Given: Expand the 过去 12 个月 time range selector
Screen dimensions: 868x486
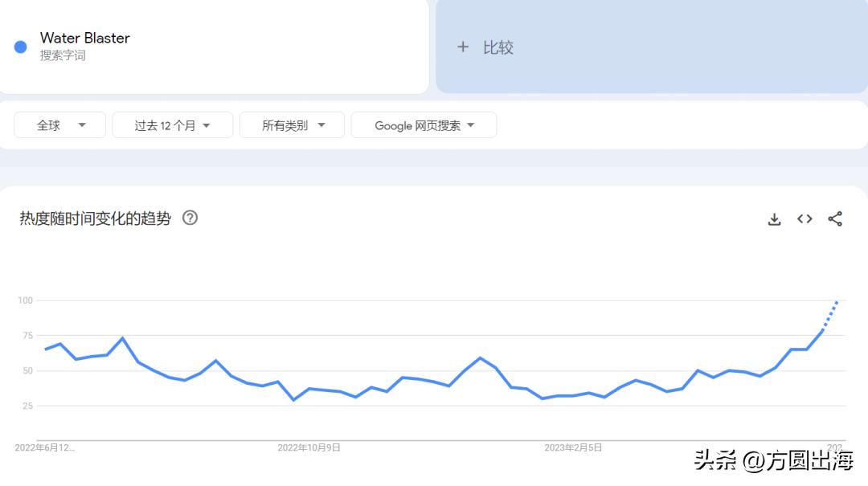Looking at the screenshot, I should [x=172, y=125].
